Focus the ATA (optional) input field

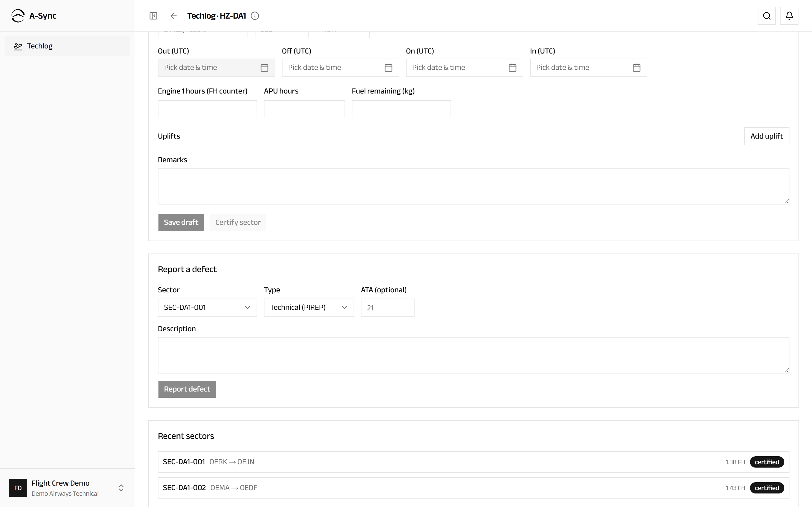point(388,308)
